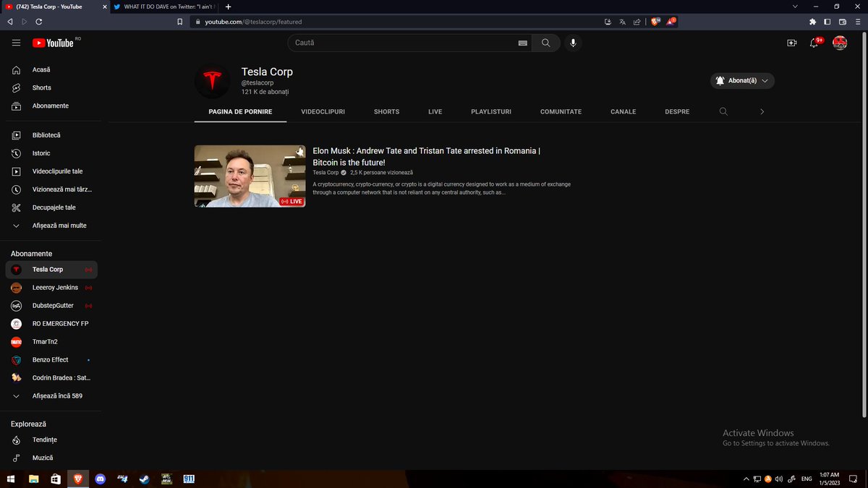Screen dimensions: 868x488
Task: Open the Windows Start menu
Action: pyautogui.click(x=10, y=479)
